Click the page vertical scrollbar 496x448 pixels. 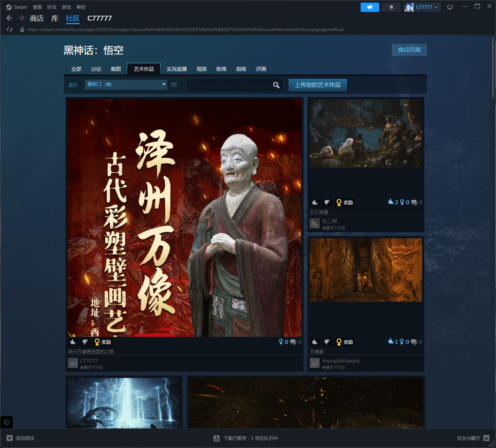coord(493,67)
